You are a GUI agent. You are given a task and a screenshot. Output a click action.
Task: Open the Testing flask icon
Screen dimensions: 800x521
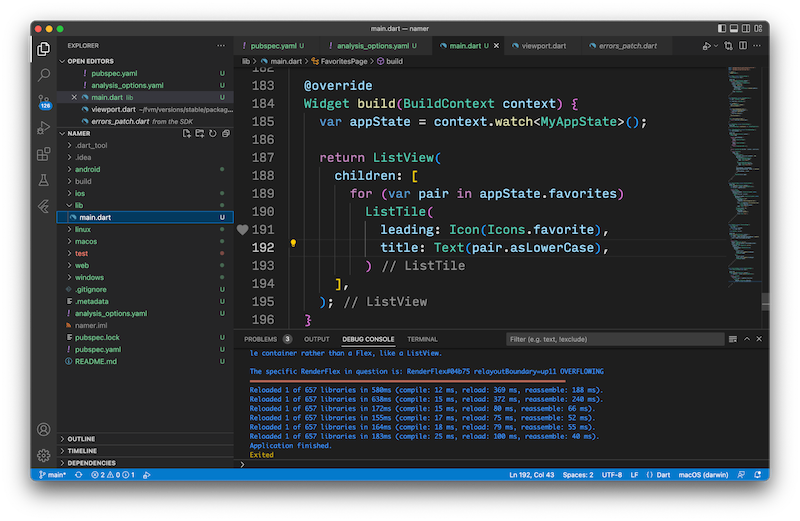click(44, 180)
